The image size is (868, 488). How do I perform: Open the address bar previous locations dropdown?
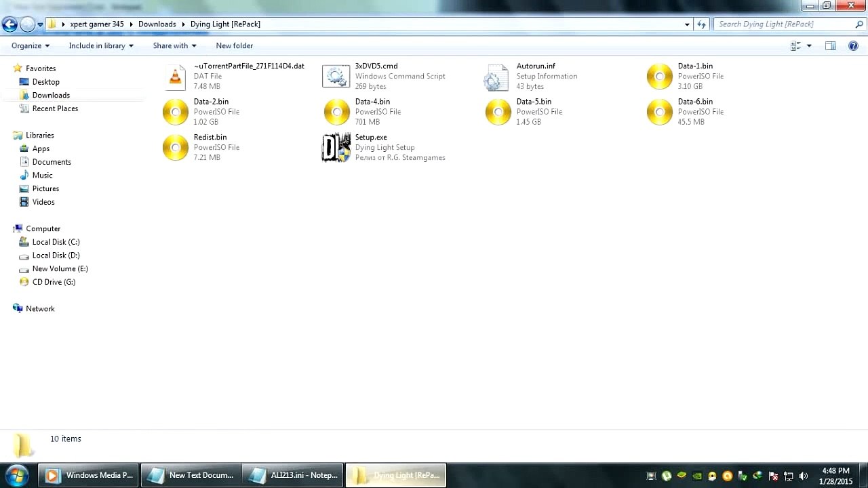click(688, 24)
